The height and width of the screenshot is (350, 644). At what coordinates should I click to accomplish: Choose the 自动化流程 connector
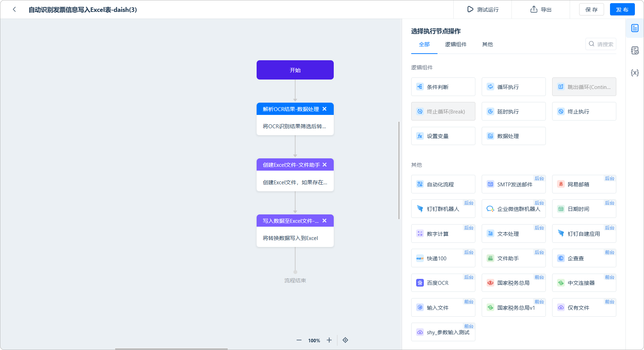443,184
